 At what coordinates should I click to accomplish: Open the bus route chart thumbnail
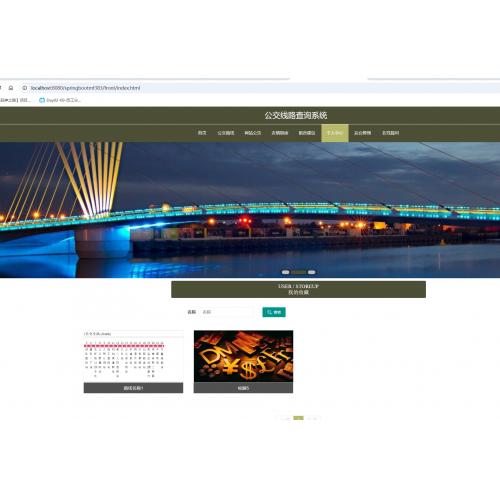[133, 356]
